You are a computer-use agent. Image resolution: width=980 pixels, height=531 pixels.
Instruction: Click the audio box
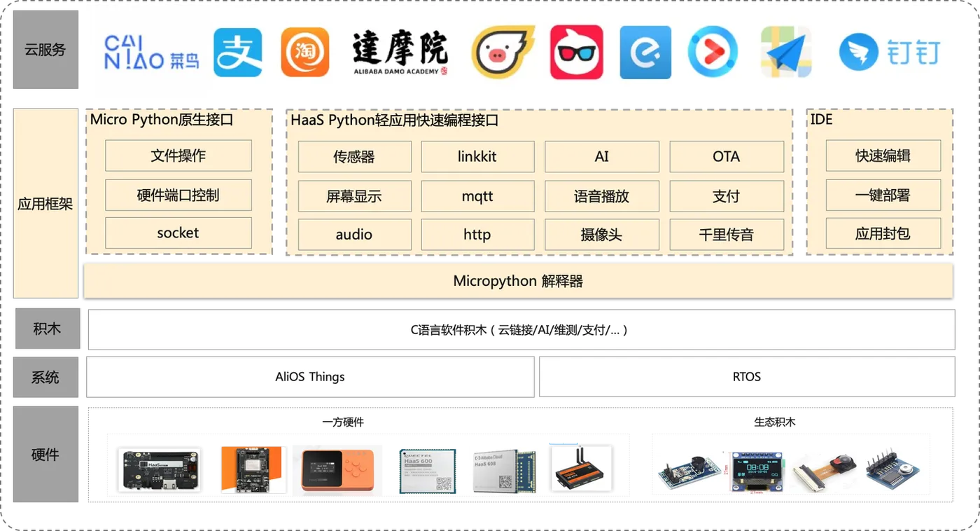[354, 235]
